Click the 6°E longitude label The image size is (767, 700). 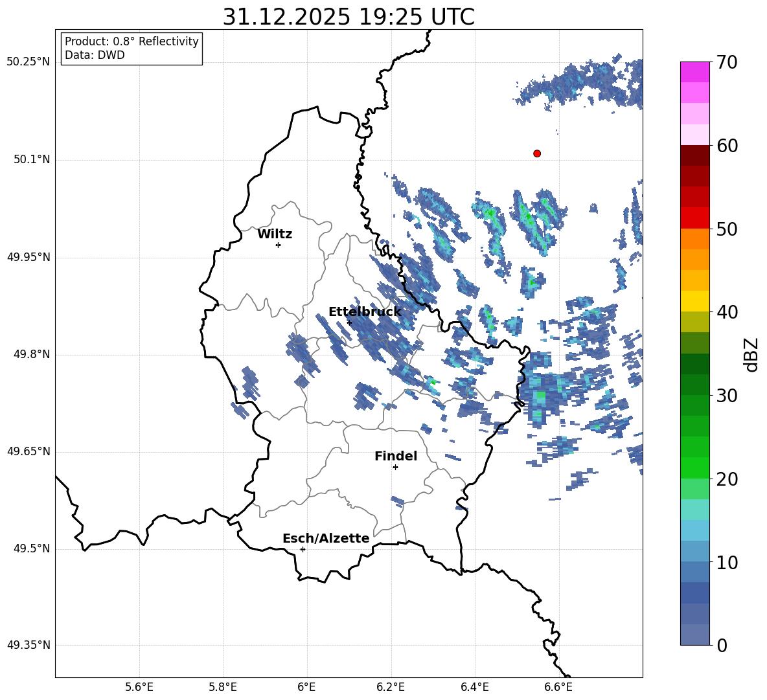click(306, 687)
